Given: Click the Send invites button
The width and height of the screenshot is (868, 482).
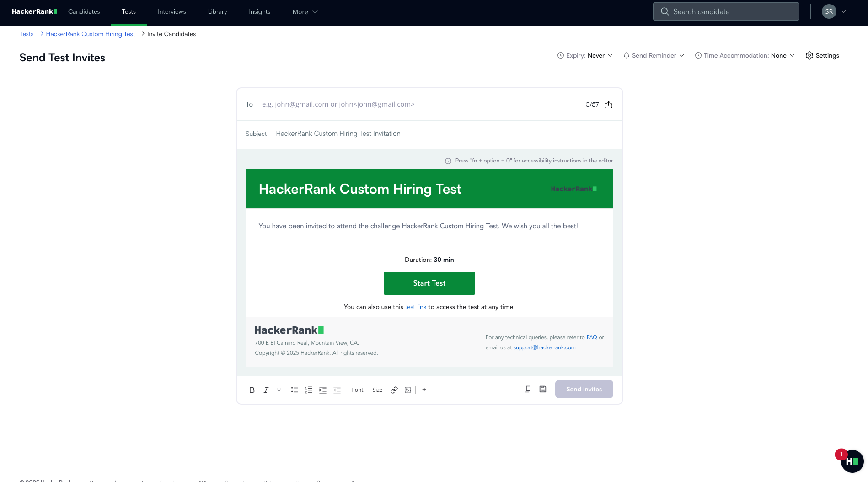Looking at the screenshot, I should [584, 389].
